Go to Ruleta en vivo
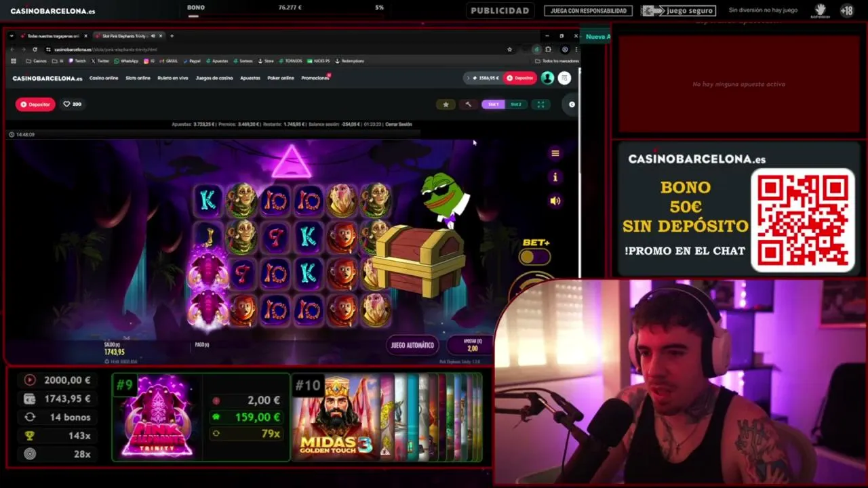The width and height of the screenshot is (868, 488). pos(173,78)
